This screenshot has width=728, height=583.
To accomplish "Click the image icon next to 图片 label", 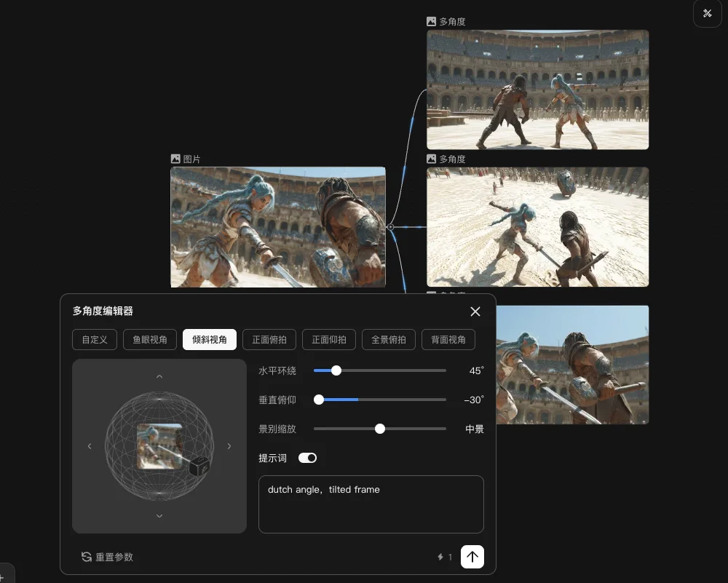I will 174,158.
